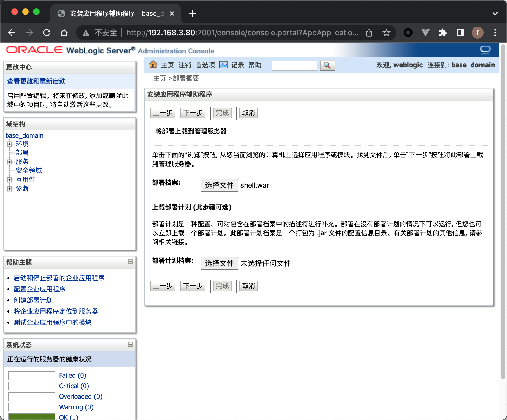Click the top 下一步 button
The image size is (507, 420).
tap(193, 113)
